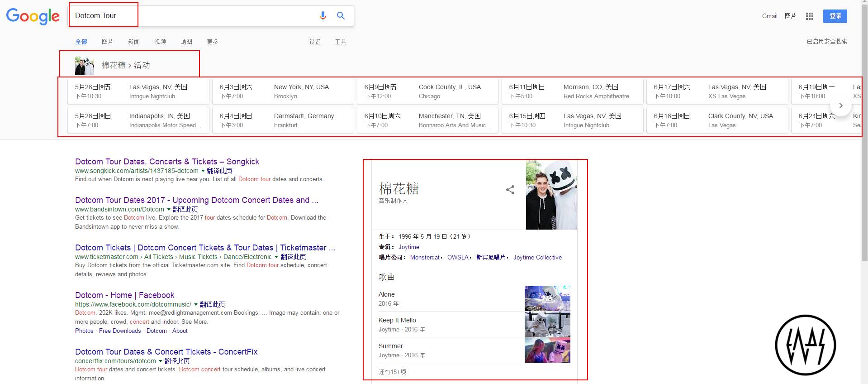Click the Keep It Mello thumbnail
Screen dimensions: 868x384
tap(547, 324)
